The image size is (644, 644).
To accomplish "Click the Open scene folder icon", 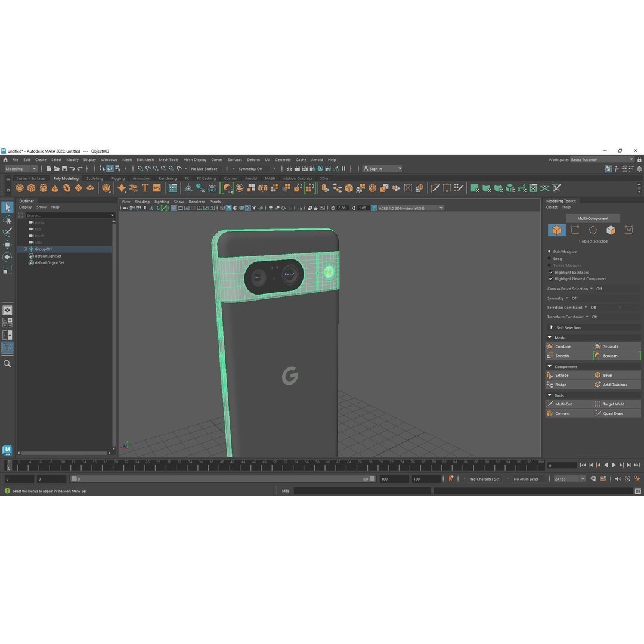I will click(57, 169).
